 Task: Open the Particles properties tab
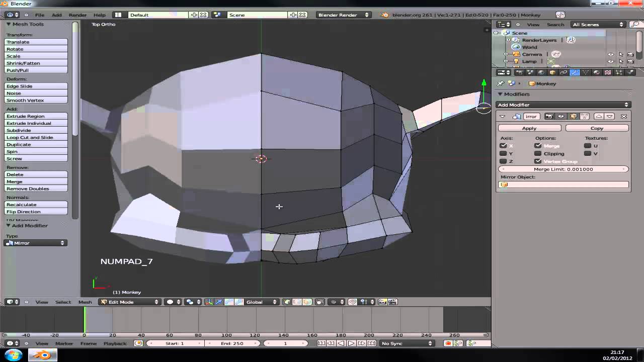(619, 72)
